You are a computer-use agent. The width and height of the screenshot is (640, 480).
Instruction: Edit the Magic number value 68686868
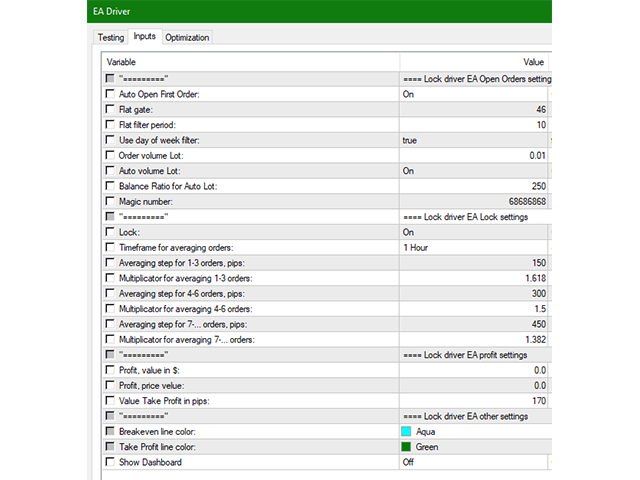pyautogui.click(x=473, y=202)
